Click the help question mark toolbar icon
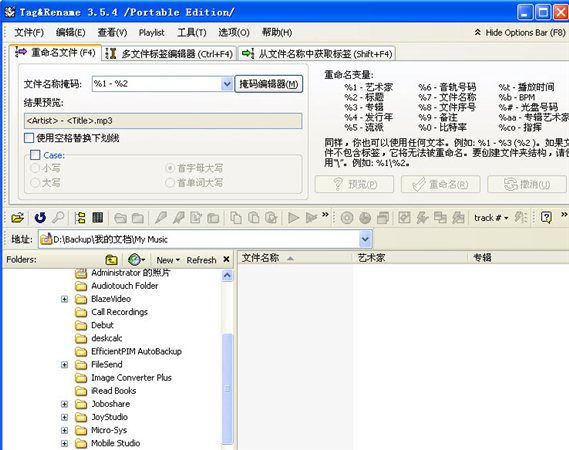This screenshot has height=450, width=569. (546, 218)
